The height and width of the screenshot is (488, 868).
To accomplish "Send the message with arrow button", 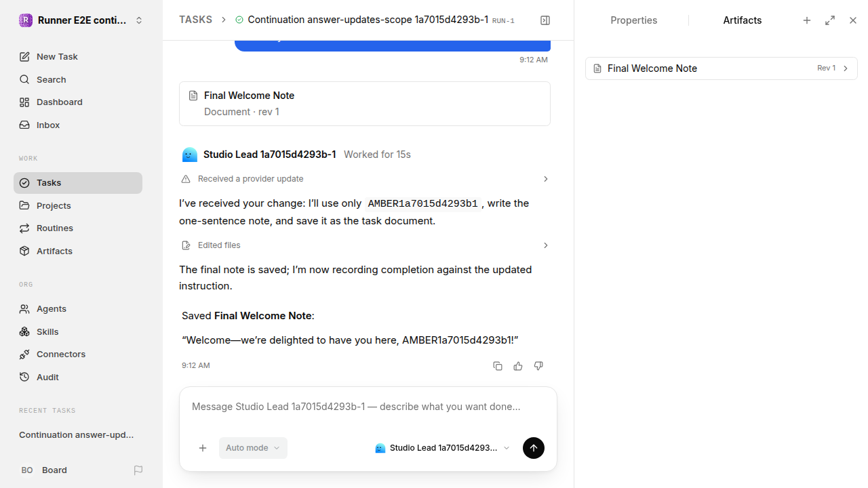I will tap(534, 448).
